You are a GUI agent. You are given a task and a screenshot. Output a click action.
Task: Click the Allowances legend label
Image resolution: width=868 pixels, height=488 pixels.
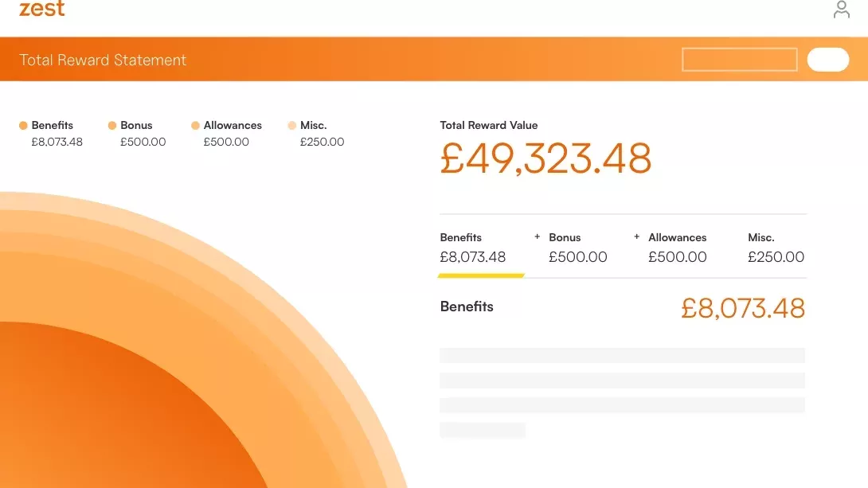pos(233,126)
